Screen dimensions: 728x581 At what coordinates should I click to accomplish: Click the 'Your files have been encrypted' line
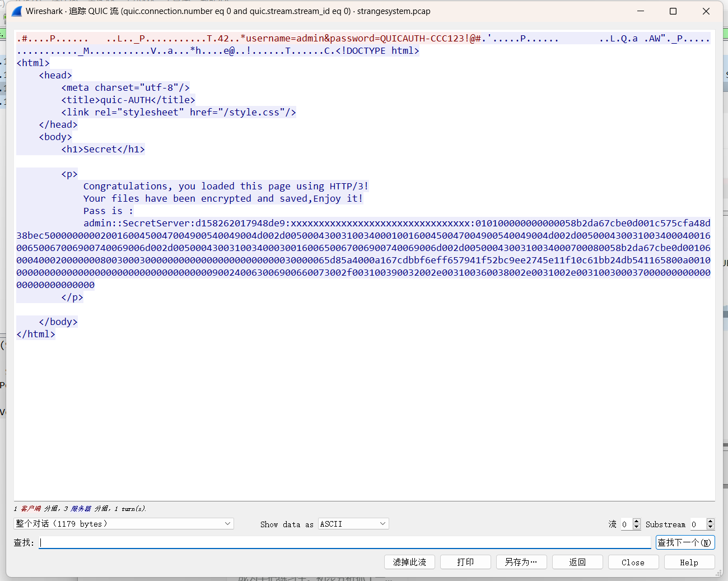pos(223,198)
